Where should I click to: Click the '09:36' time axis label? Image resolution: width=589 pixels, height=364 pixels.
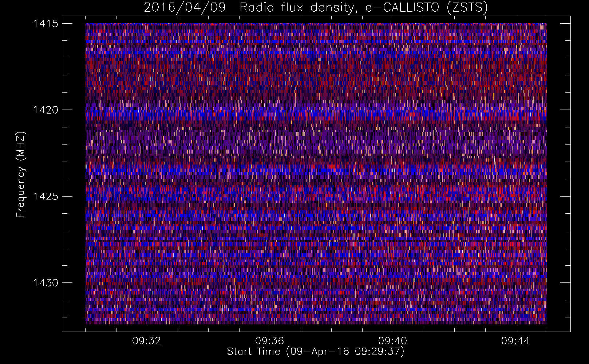270,341
